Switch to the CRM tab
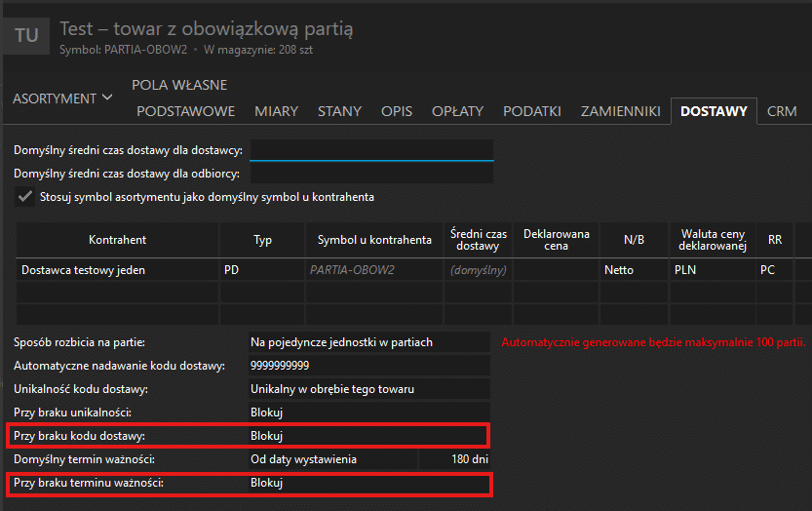Screen dimensions: 812x511 tap(782, 111)
